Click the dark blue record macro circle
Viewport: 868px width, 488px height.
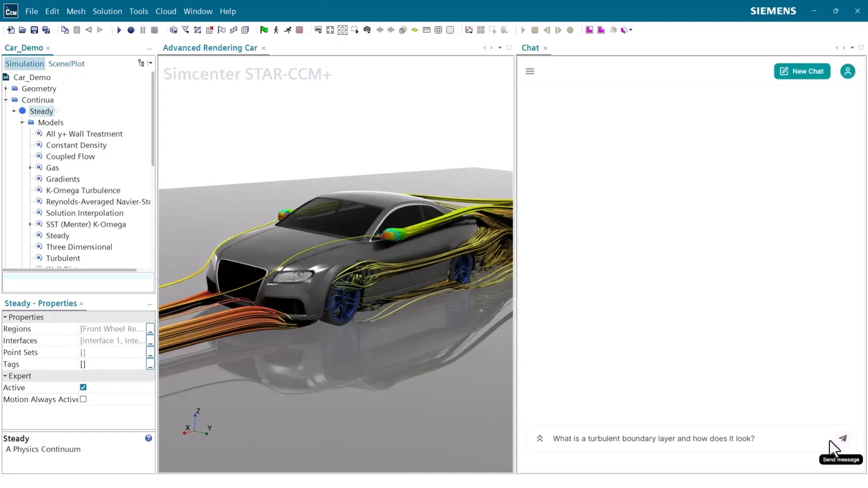tap(131, 30)
